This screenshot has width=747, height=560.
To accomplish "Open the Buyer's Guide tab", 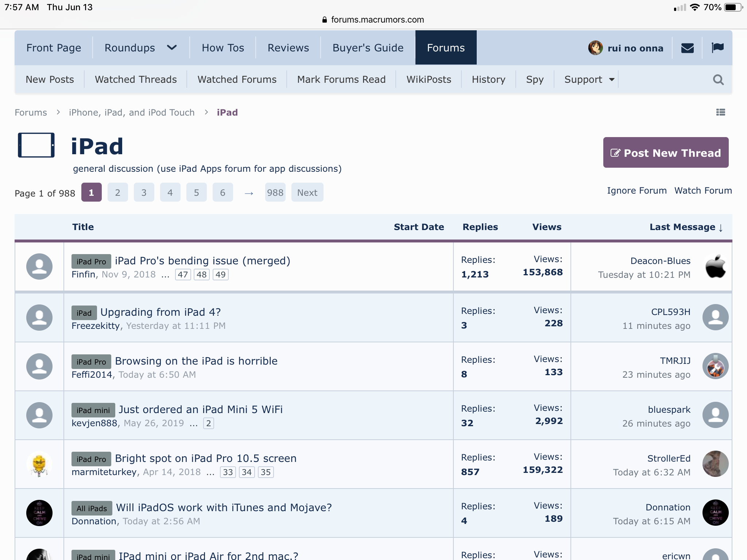I will [x=368, y=48].
